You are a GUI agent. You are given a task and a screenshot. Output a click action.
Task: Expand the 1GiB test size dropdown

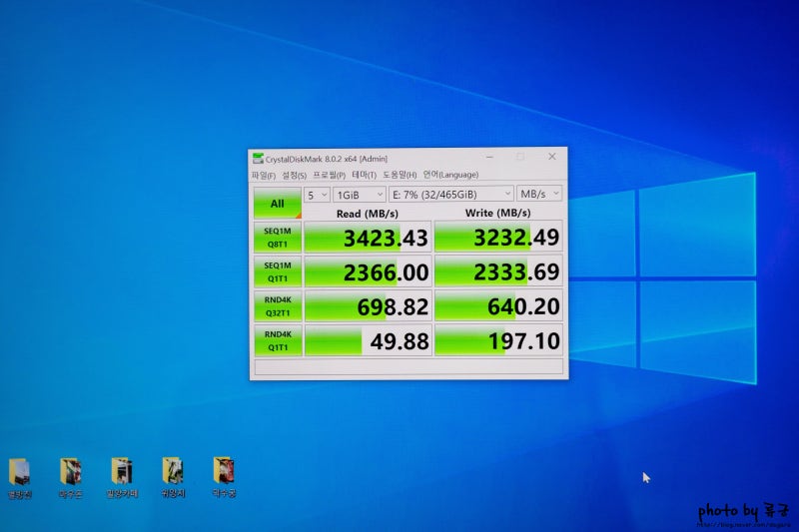coord(360,195)
